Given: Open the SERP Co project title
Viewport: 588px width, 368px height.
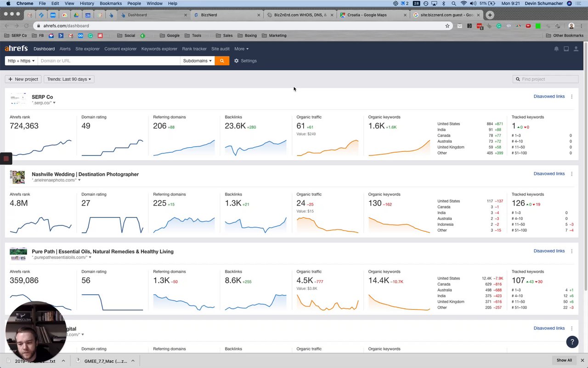Looking at the screenshot, I should pyautogui.click(x=42, y=97).
